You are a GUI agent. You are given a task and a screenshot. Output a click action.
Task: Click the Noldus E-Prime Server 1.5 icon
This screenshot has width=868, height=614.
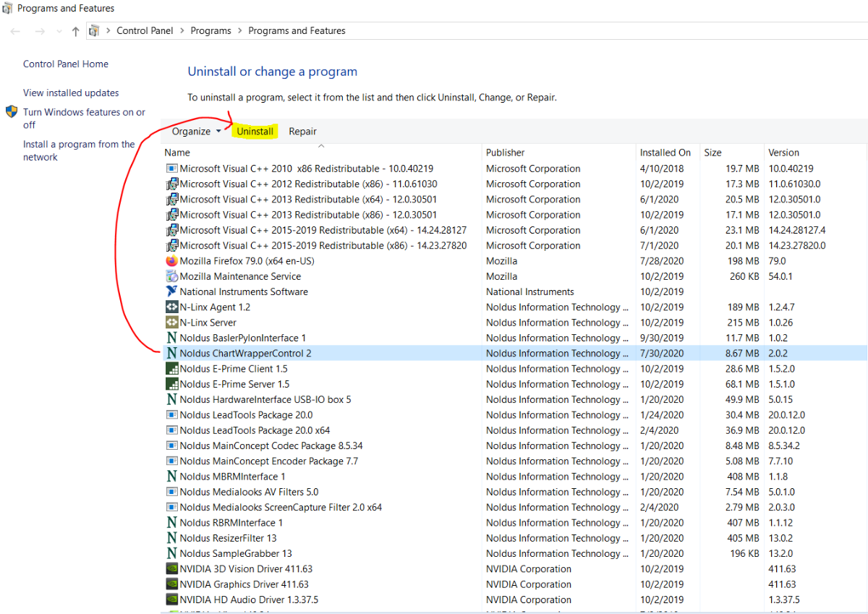pyautogui.click(x=171, y=384)
